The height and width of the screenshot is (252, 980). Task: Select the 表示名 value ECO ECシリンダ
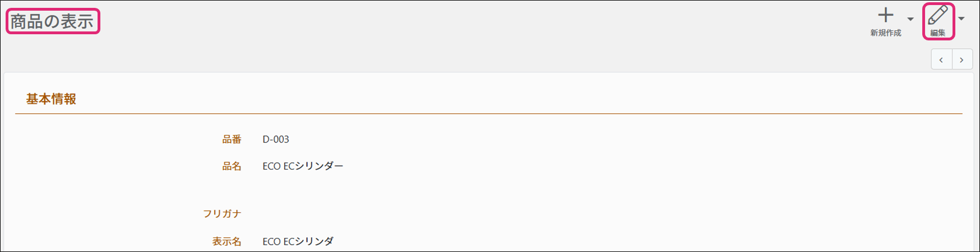(x=298, y=241)
